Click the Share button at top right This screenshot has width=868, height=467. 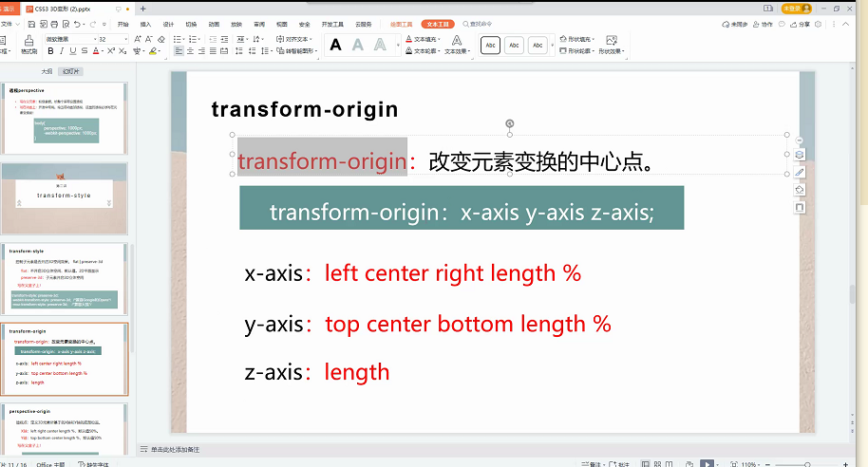pos(800,25)
